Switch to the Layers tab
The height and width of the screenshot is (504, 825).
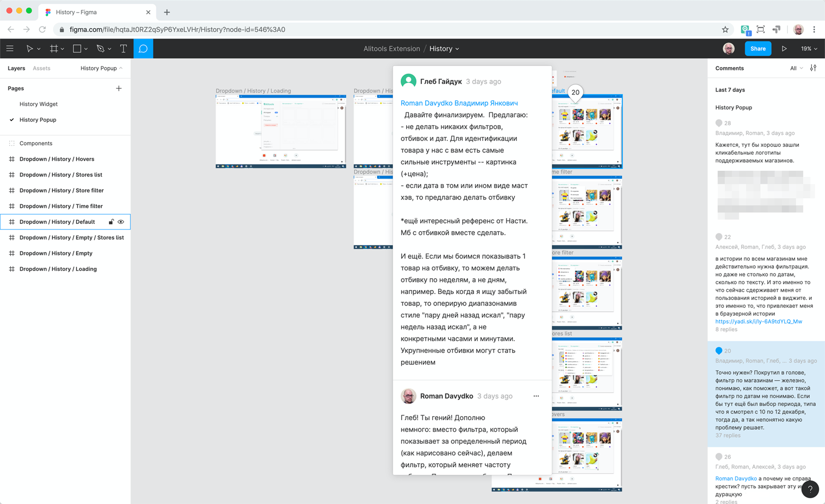tap(16, 68)
